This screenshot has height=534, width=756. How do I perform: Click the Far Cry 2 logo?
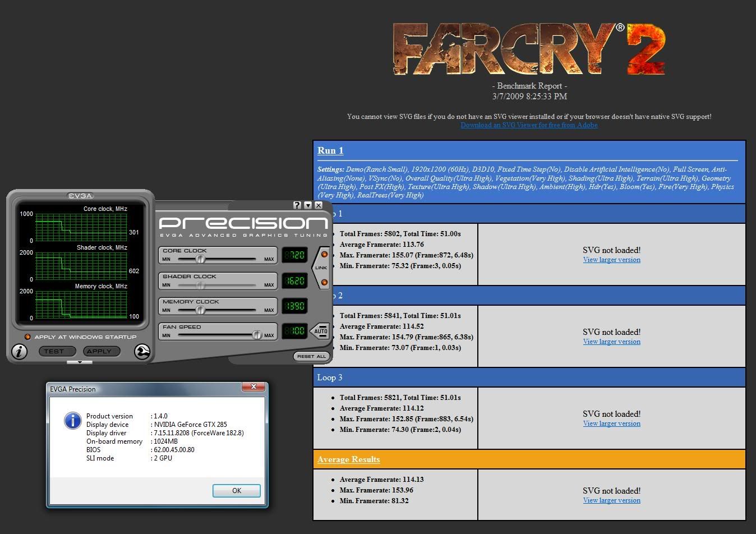point(529,49)
